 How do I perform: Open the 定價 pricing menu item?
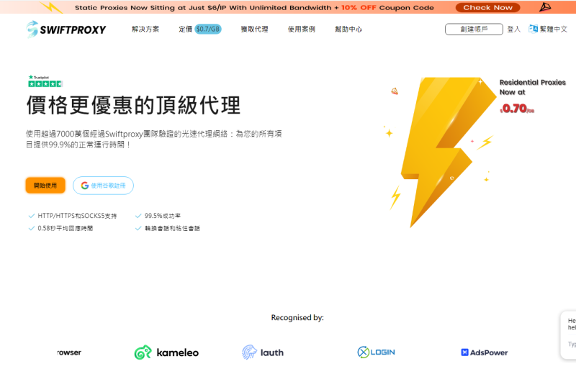click(x=186, y=29)
